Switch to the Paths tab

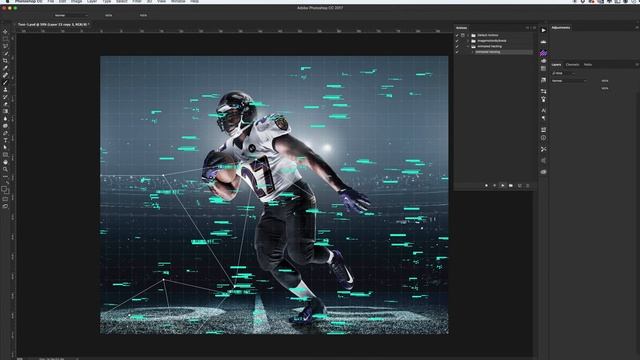[x=588, y=64]
